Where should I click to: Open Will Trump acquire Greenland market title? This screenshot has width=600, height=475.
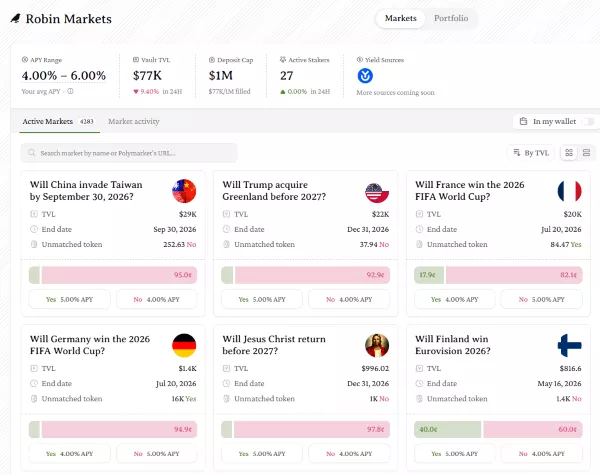(274, 191)
